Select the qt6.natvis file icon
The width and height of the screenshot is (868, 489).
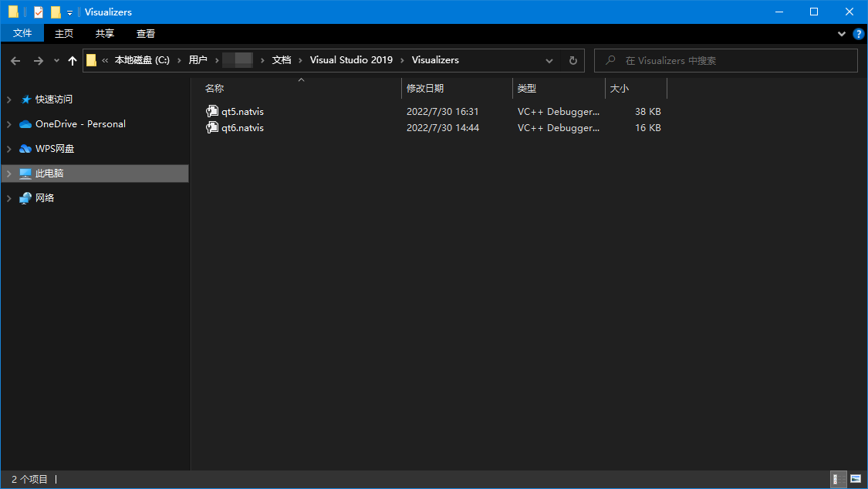pyautogui.click(x=212, y=128)
